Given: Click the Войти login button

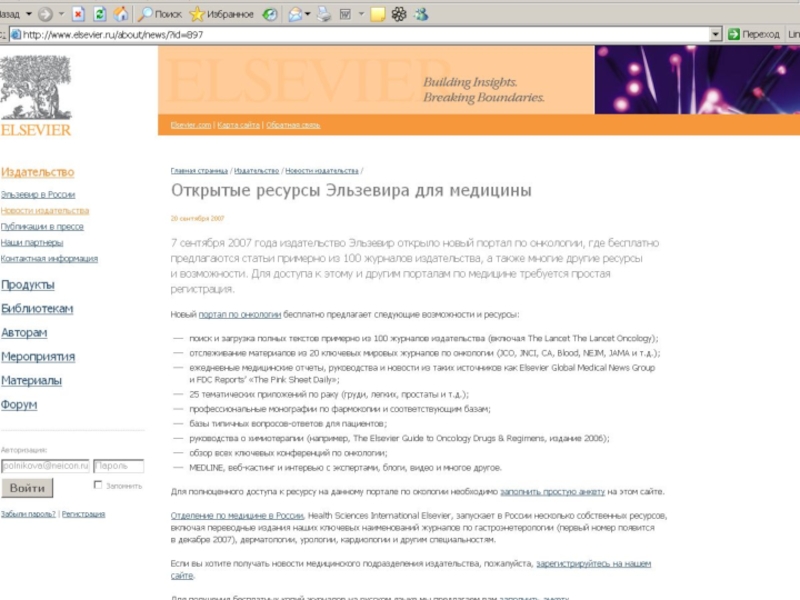Looking at the screenshot, I should [x=27, y=488].
